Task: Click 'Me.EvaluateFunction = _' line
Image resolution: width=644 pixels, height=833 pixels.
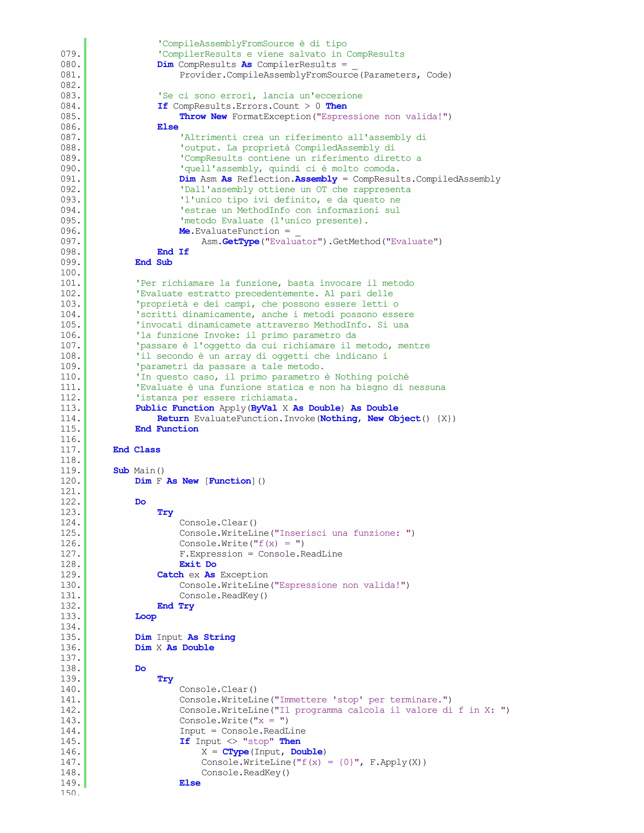Action: [240, 231]
